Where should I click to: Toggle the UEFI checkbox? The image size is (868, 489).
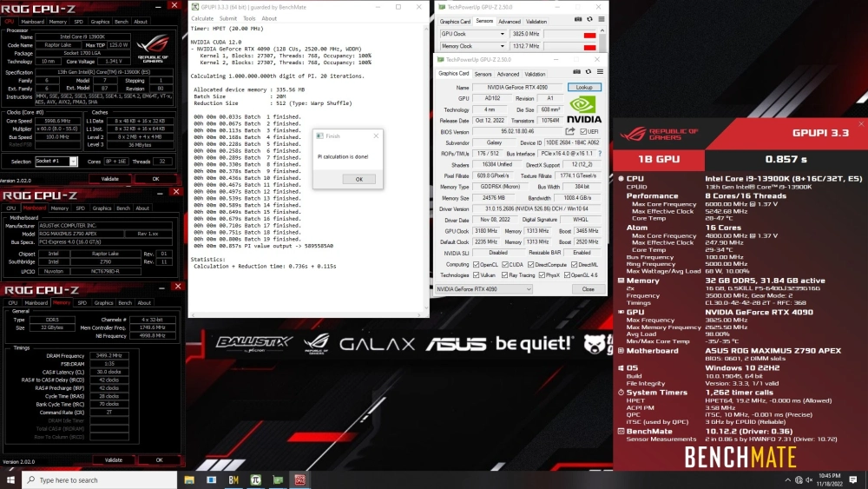[583, 131]
